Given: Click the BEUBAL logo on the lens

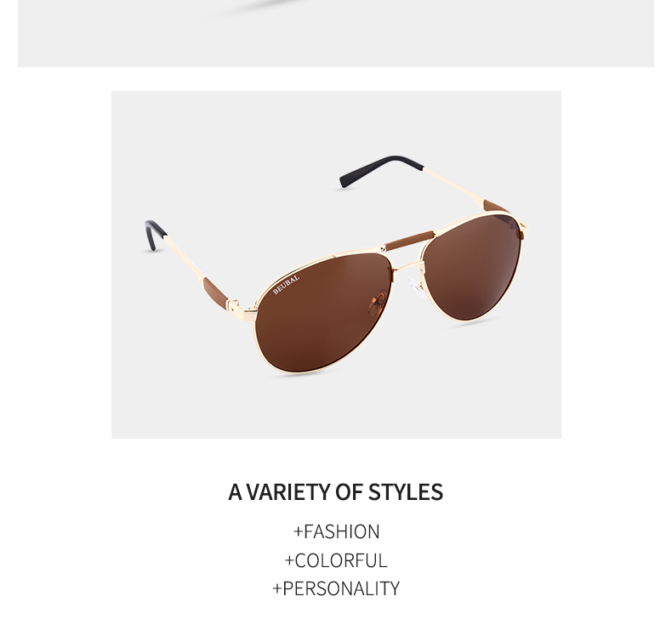Looking at the screenshot, I should pos(286,285).
